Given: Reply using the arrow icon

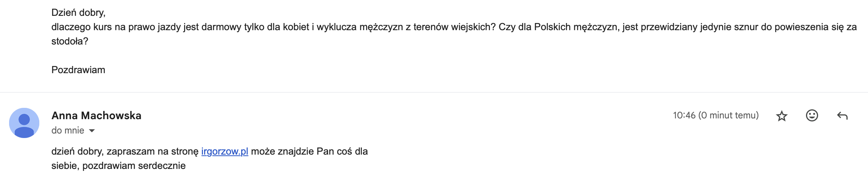Looking at the screenshot, I should coord(842,116).
